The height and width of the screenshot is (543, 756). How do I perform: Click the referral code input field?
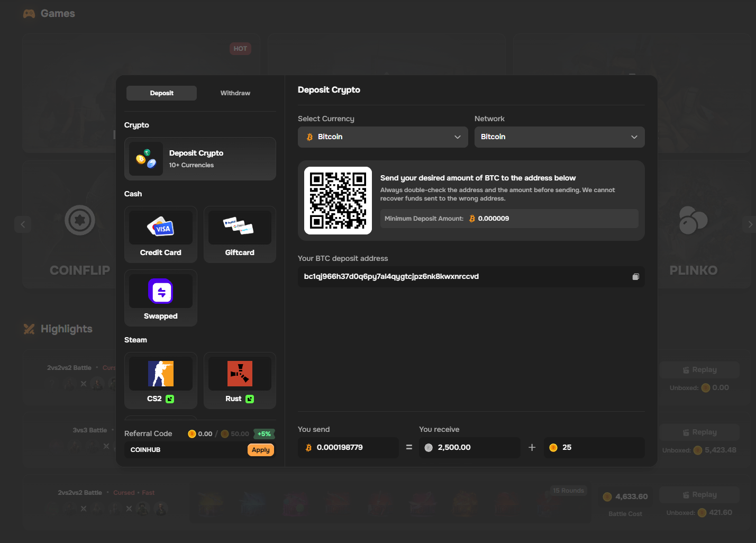185,450
